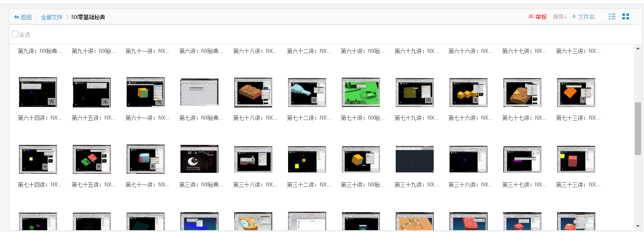The width and height of the screenshot is (644, 232).
Task: Tick the 全选 select-all checkbox
Action: pyautogui.click(x=15, y=34)
